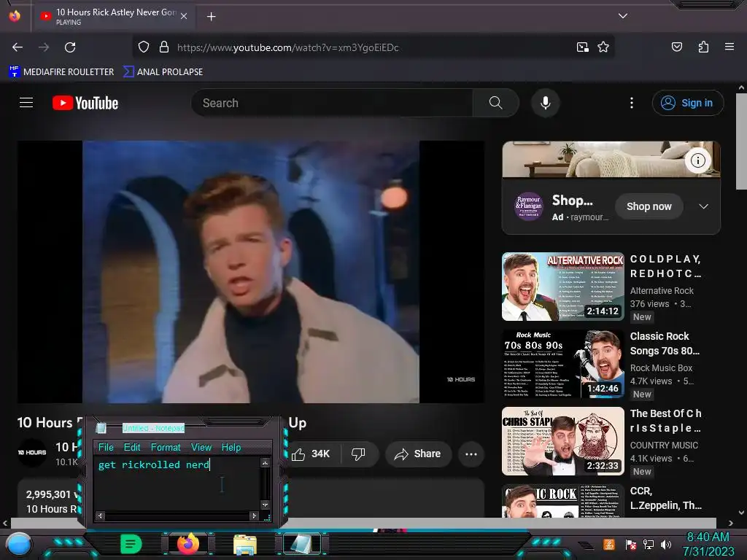Open the Notepad File menu

coord(106,447)
